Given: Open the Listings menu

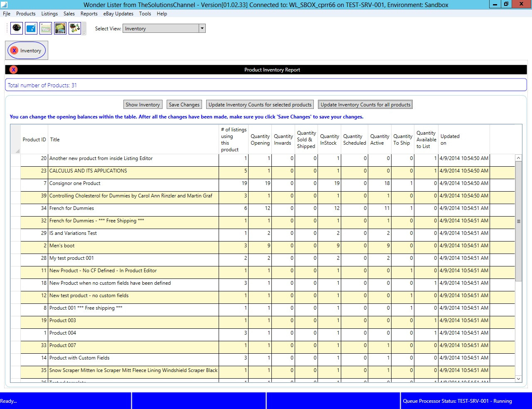Looking at the screenshot, I should (49, 14).
